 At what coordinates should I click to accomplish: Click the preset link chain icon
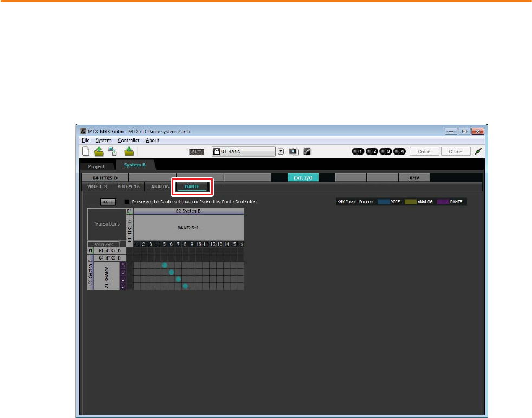[307, 151]
